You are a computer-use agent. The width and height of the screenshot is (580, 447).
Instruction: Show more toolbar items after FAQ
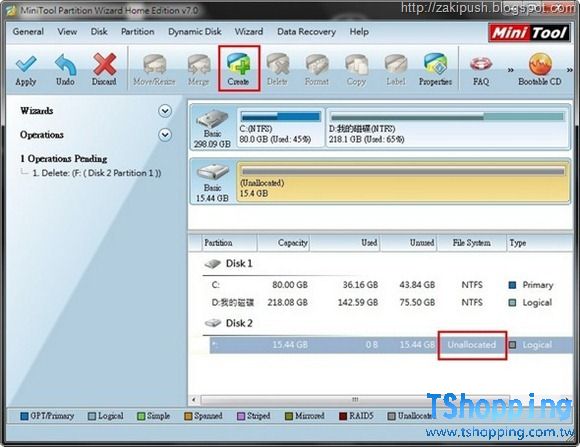[510, 70]
